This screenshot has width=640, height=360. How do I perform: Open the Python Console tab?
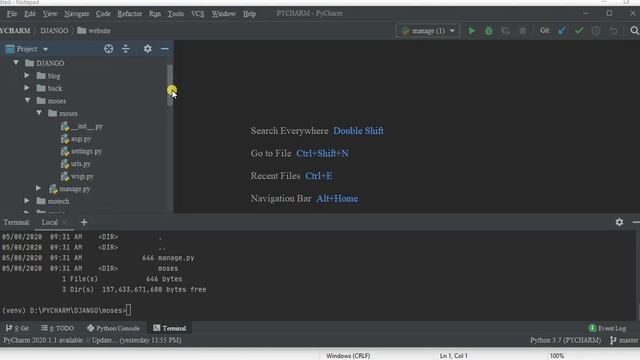point(113,328)
